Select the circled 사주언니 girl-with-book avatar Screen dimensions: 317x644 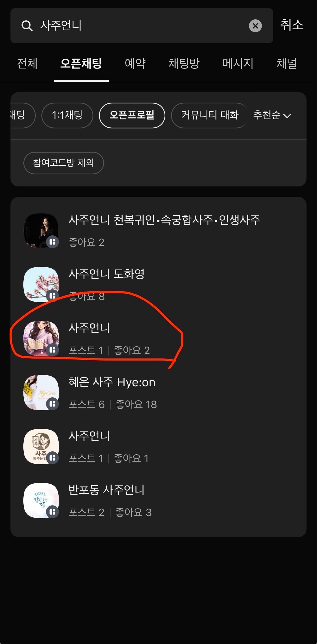[41, 338]
